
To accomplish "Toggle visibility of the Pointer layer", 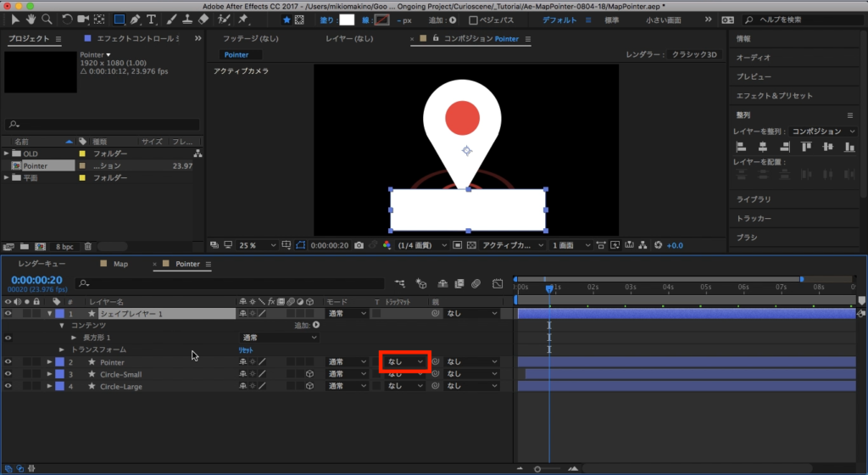I will click(x=8, y=362).
